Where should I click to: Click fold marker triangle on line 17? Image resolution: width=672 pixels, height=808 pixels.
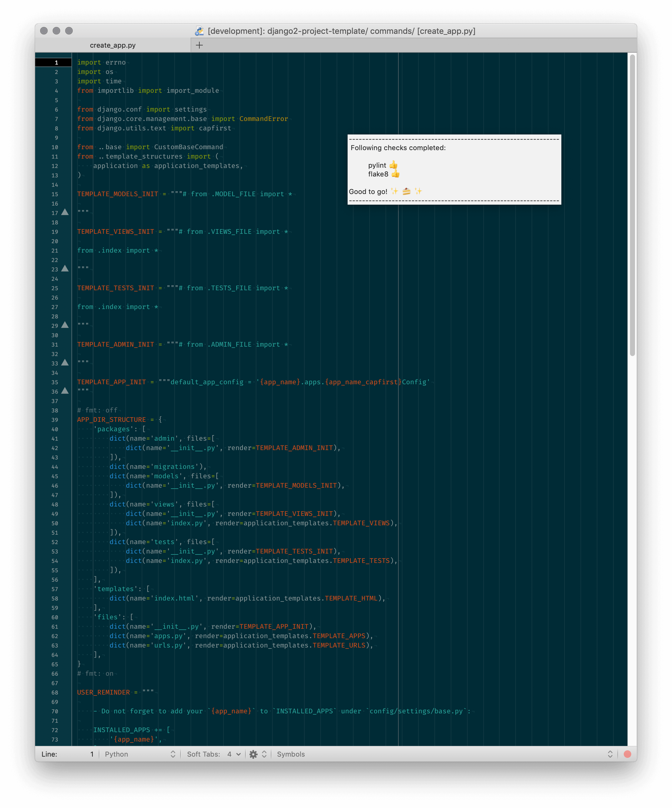(x=65, y=212)
